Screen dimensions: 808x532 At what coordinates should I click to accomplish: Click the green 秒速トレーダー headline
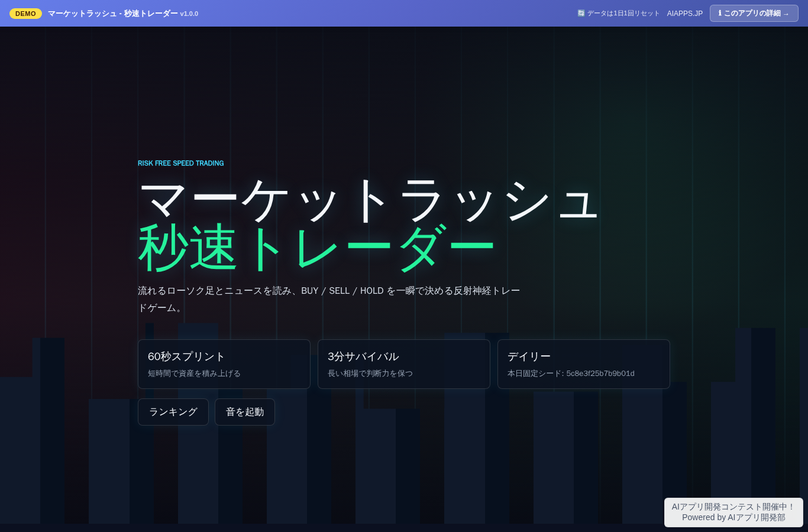coord(316,248)
